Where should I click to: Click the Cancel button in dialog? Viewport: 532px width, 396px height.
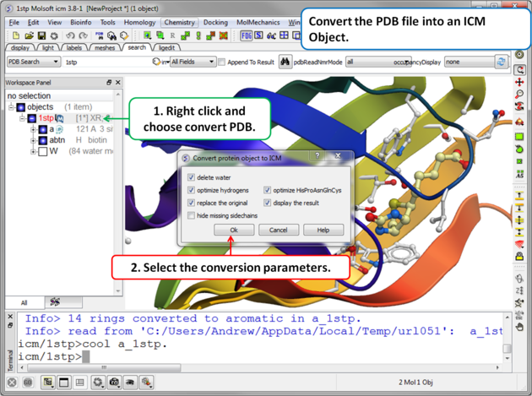click(279, 230)
